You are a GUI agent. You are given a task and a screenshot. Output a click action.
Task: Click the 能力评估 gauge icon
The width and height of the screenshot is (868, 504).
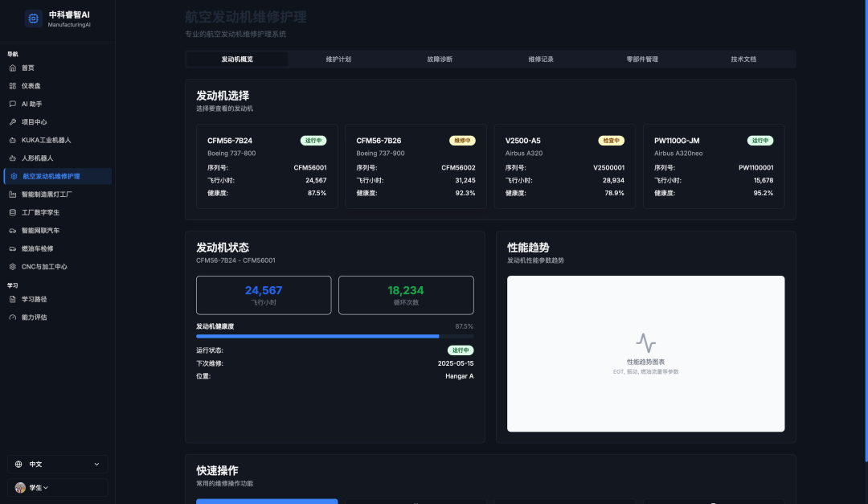tap(13, 318)
